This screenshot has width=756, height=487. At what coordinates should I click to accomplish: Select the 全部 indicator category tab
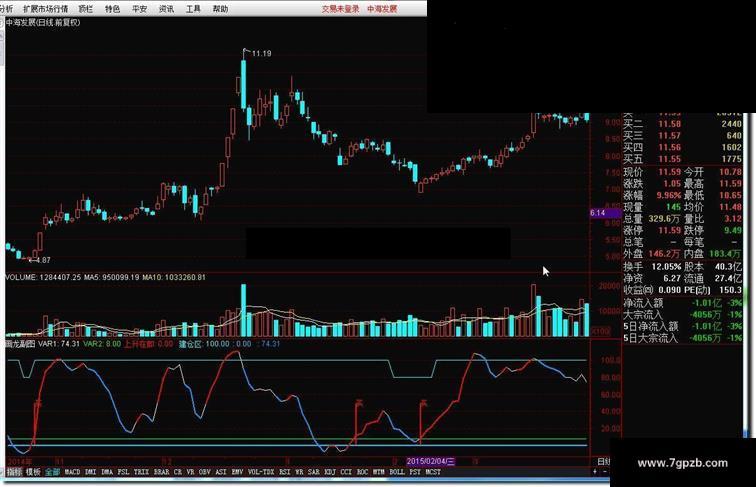[x=52, y=472]
